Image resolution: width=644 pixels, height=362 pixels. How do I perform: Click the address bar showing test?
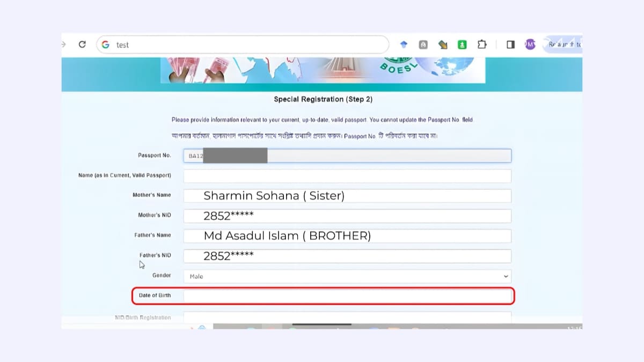pos(215,45)
